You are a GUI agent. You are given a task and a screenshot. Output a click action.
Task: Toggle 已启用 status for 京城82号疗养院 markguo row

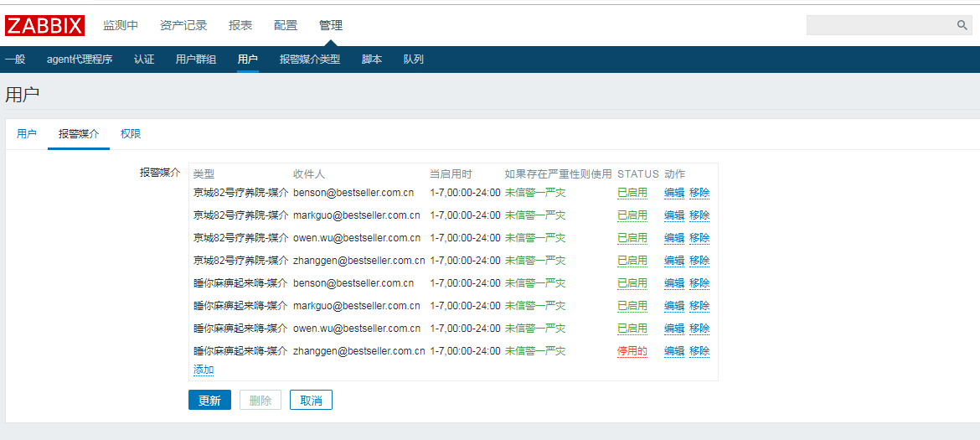[x=632, y=215]
